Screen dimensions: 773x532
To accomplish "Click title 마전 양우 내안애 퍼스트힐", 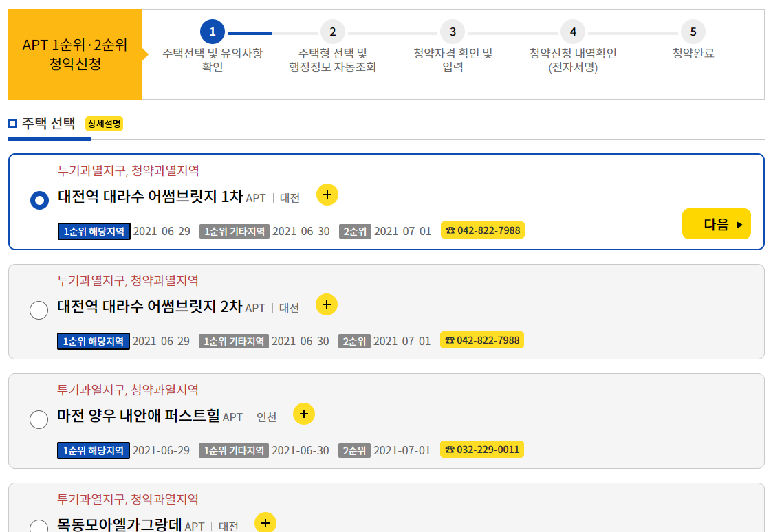I will (x=138, y=415).
